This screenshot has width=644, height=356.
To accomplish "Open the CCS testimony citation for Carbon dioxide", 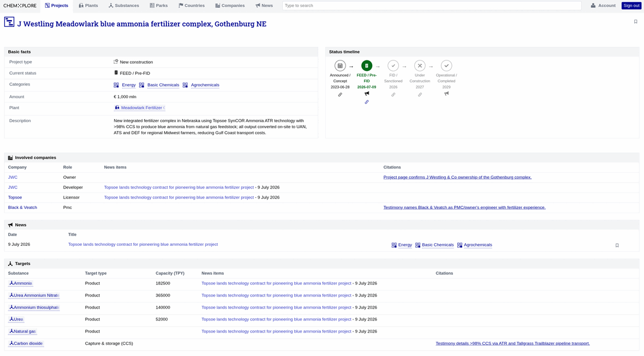I will [512, 343].
